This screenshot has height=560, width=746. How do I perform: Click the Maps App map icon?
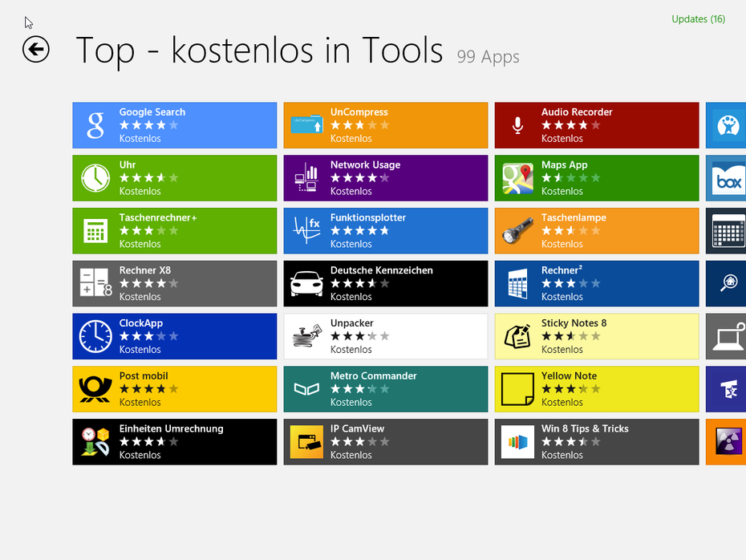coord(517,178)
